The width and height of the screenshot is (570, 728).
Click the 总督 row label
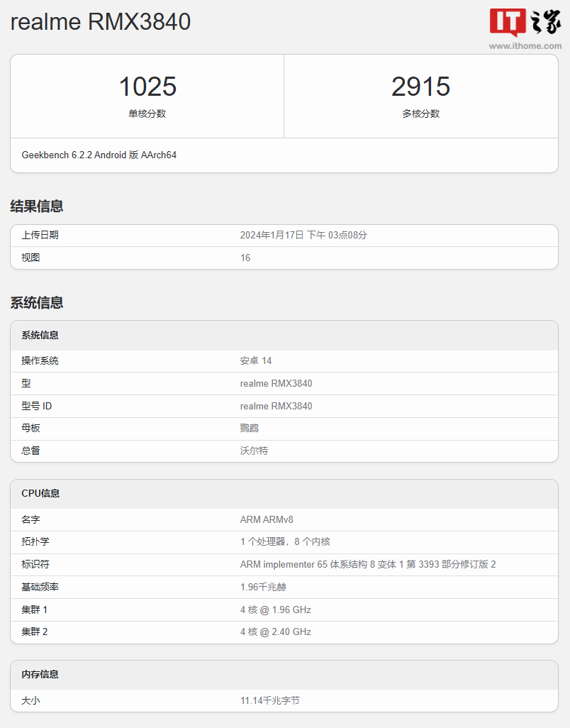[x=30, y=451]
